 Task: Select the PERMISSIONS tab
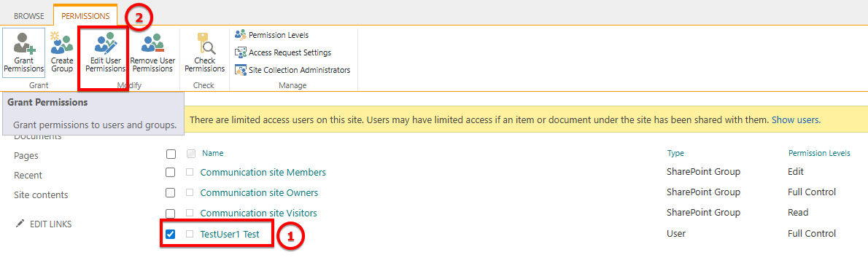(85, 16)
